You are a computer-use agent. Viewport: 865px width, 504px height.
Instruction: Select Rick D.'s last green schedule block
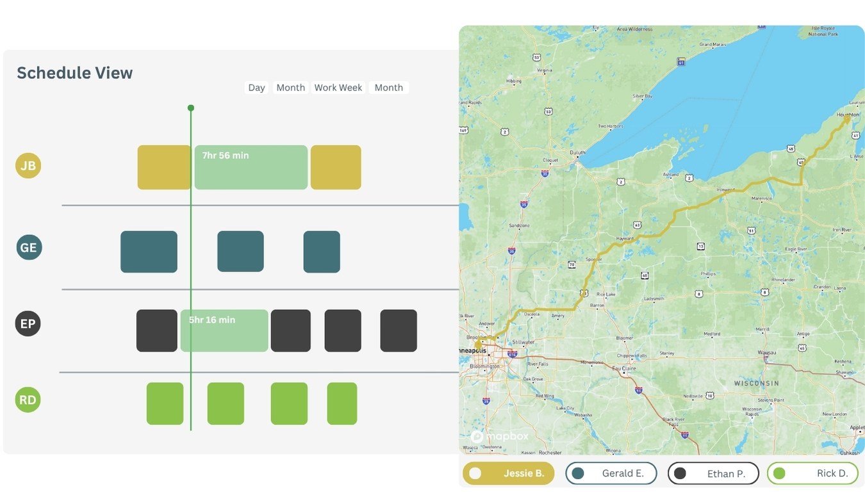(342, 403)
